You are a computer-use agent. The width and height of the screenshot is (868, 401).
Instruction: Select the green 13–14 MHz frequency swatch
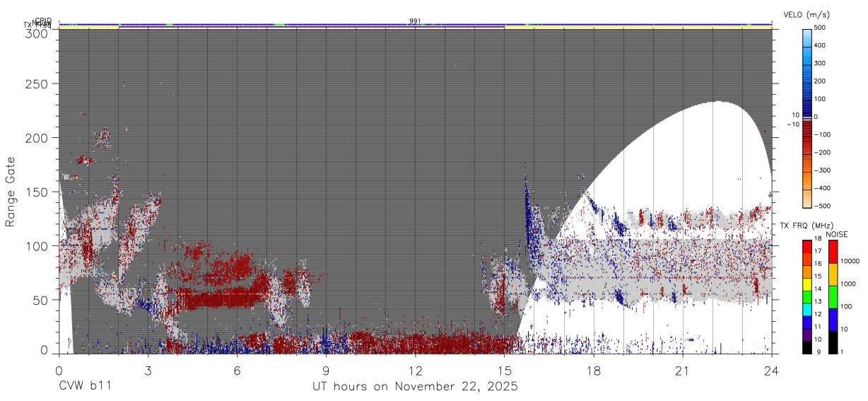807,296
